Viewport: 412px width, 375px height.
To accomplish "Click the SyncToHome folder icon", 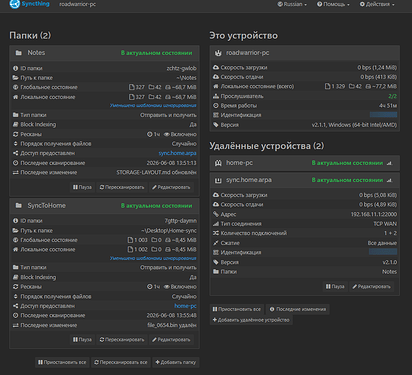I will pyautogui.click(x=19, y=206).
